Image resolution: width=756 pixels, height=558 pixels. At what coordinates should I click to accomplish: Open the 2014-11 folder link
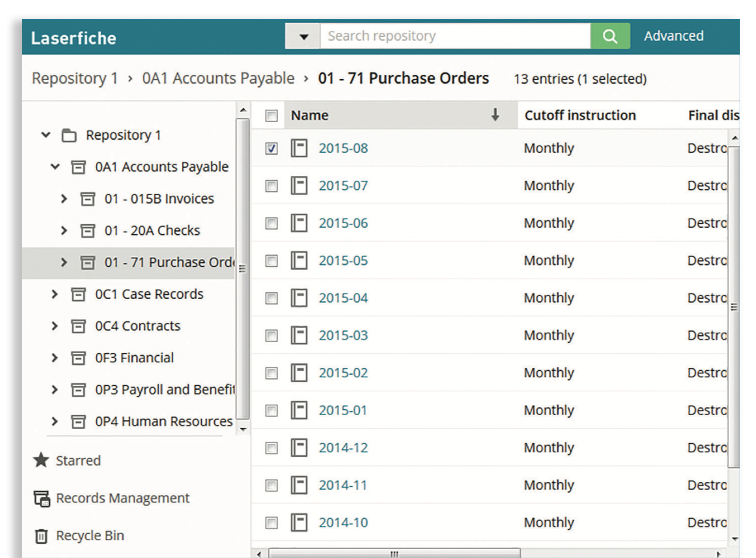(x=343, y=485)
